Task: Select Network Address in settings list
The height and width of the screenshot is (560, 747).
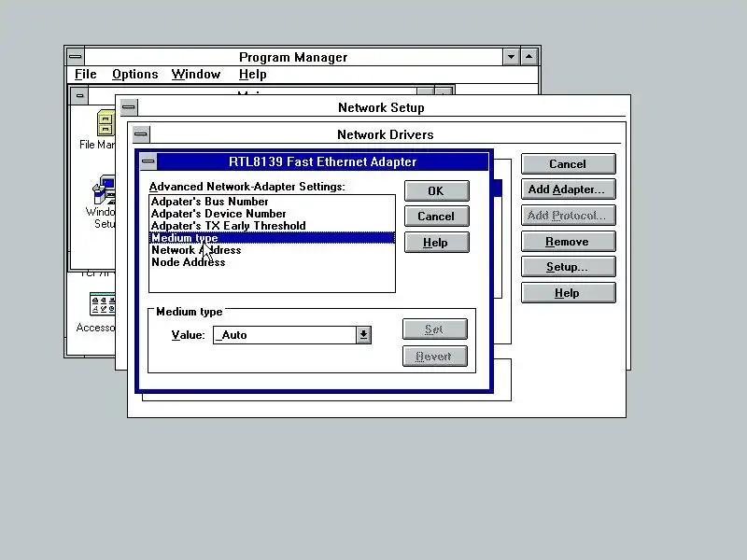Action: click(272, 250)
